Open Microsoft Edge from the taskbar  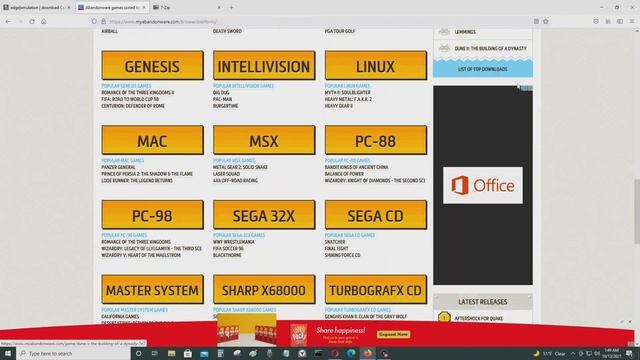[x=351, y=353]
